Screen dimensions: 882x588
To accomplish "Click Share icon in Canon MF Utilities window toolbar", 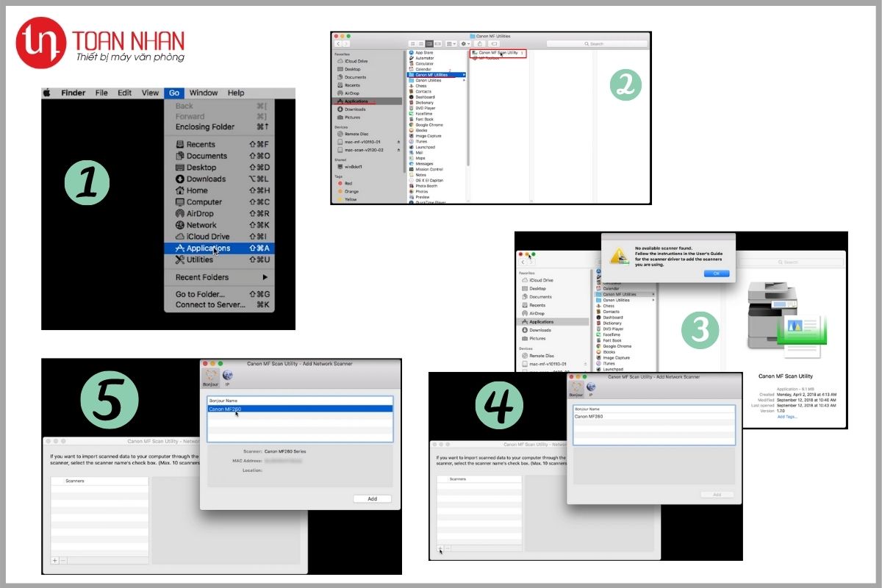I will click(480, 44).
